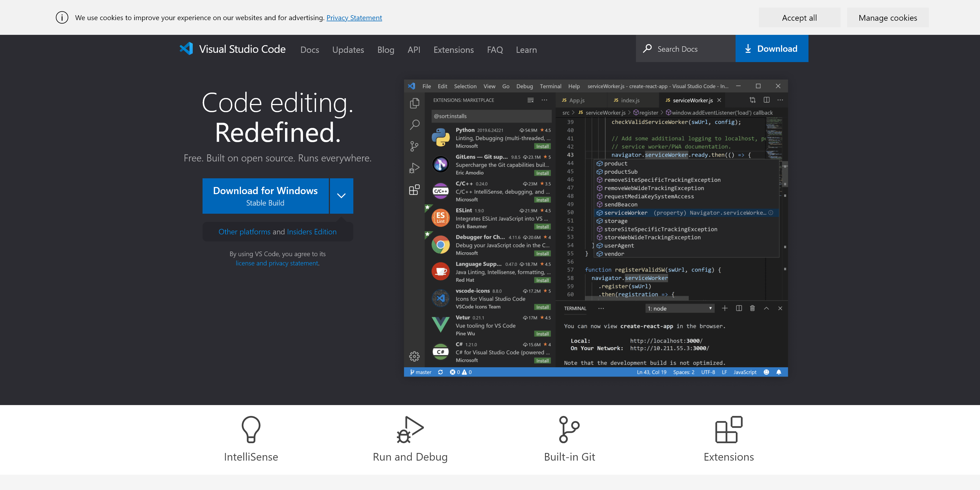Open the Other platforms link

point(244,231)
